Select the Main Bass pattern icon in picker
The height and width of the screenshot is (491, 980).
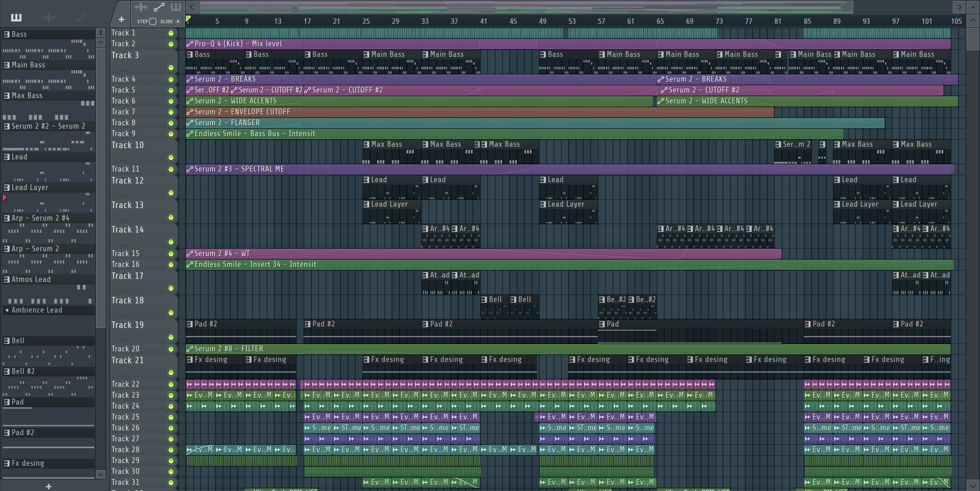pos(6,65)
